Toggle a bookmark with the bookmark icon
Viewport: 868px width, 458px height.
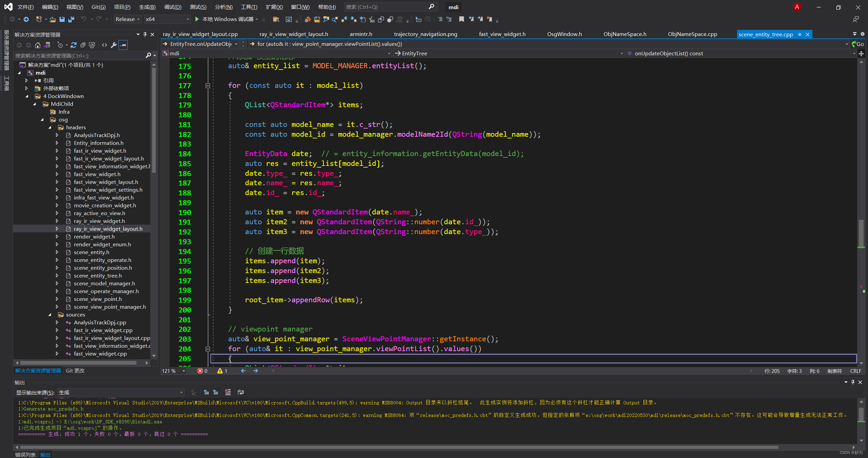click(x=461, y=19)
